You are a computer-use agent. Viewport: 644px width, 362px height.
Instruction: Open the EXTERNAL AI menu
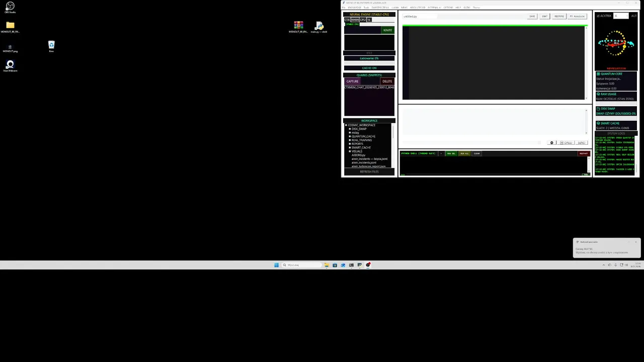click(434, 8)
